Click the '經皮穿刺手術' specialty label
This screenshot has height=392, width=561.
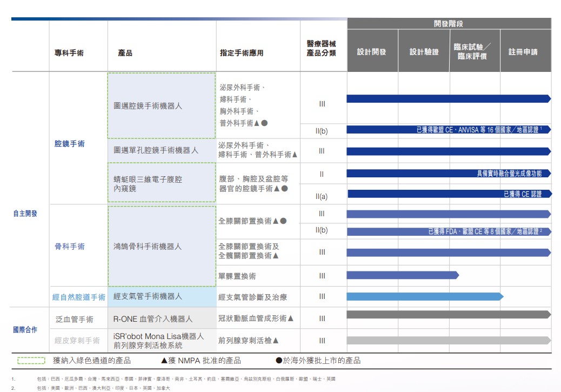77,341
